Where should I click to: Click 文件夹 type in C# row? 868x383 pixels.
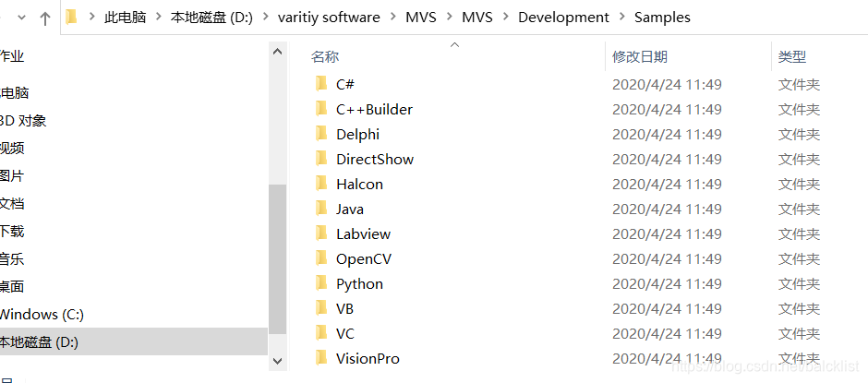pos(799,84)
